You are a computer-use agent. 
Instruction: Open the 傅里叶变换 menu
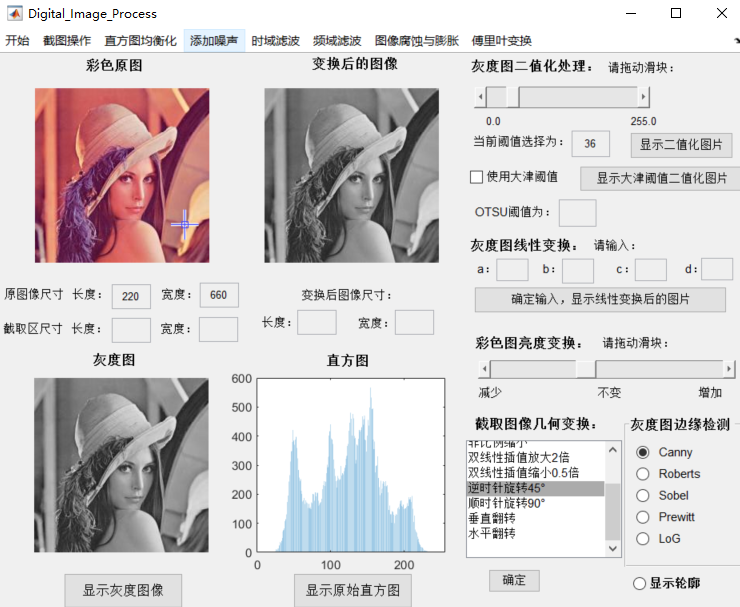(x=502, y=41)
